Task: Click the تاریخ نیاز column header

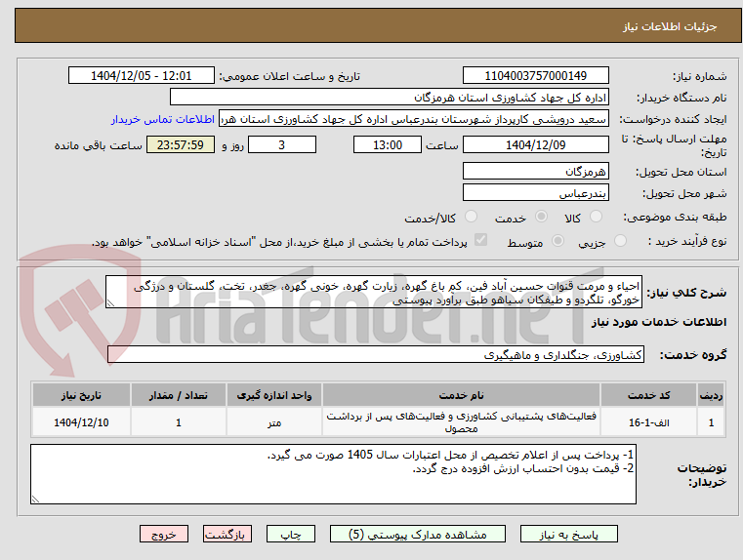Action: pyautogui.click(x=81, y=395)
